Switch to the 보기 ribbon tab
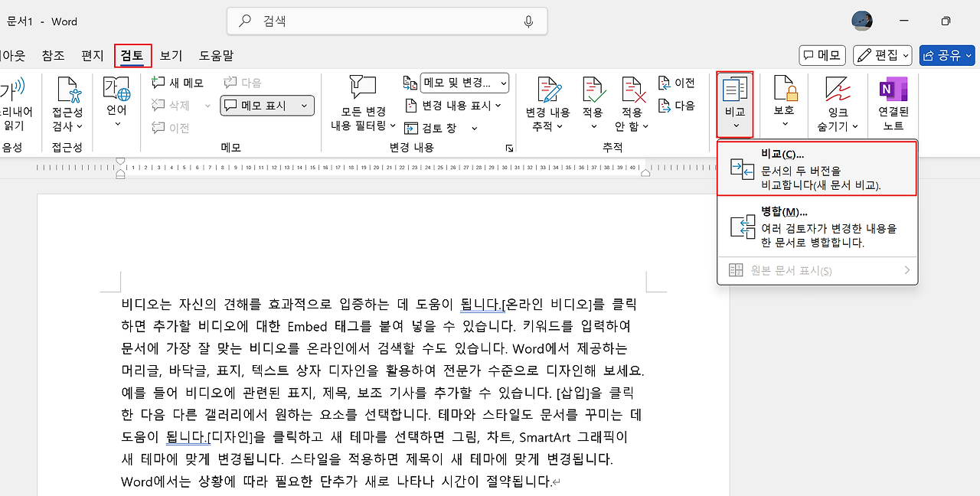This screenshot has height=496, width=980. pyautogui.click(x=171, y=55)
